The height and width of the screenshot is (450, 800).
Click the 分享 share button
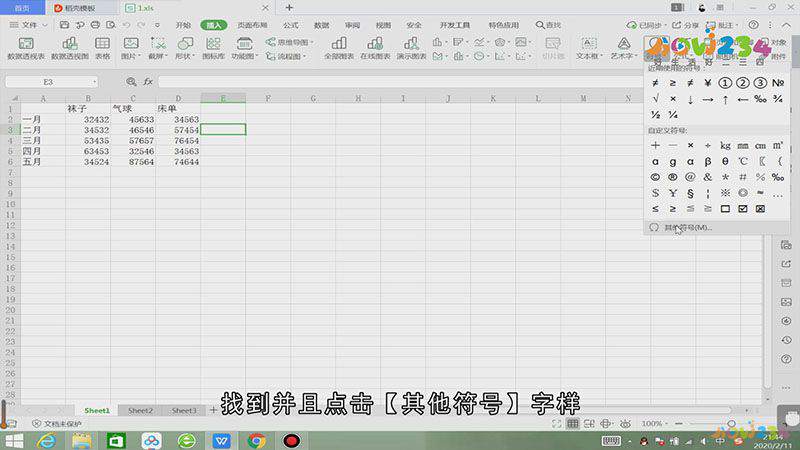[x=685, y=25]
